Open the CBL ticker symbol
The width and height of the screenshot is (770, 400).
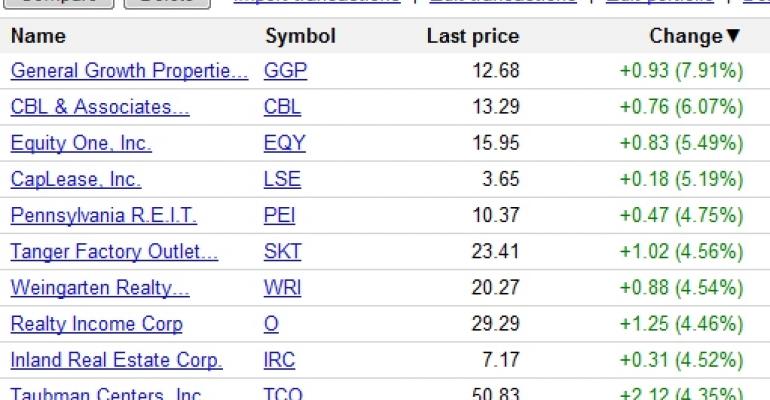(x=282, y=107)
